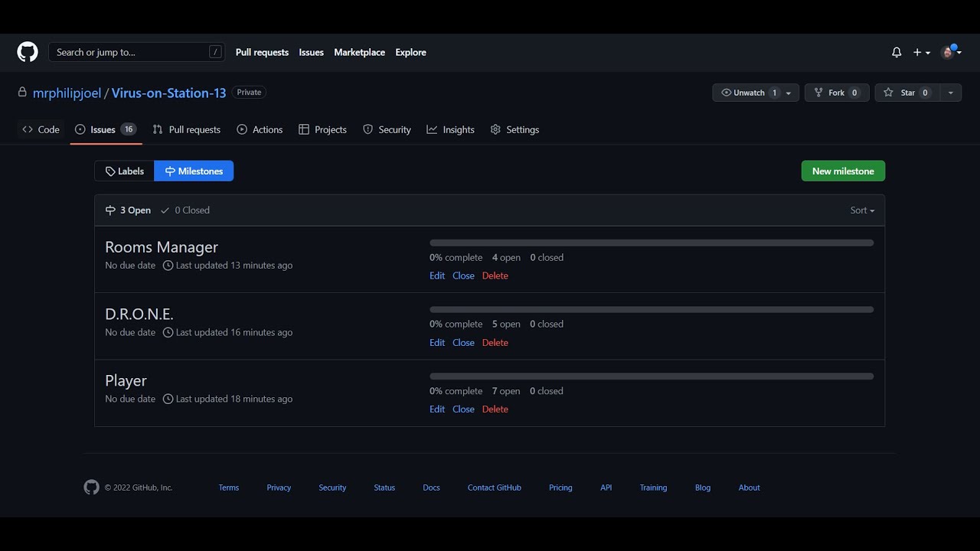View 5 open issues in D.R.O.N.E.
The height and width of the screenshot is (551, 980).
(506, 324)
